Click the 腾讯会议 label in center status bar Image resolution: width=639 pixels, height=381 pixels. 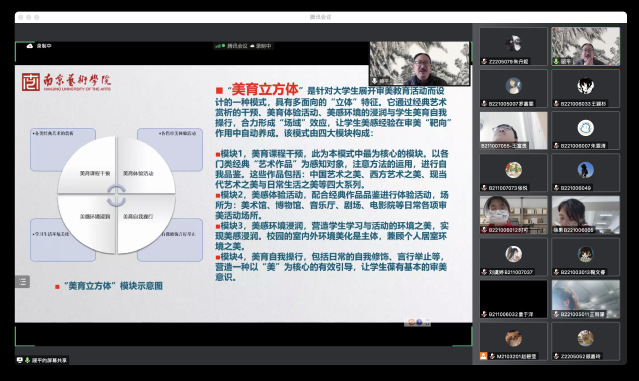(x=237, y=46)
